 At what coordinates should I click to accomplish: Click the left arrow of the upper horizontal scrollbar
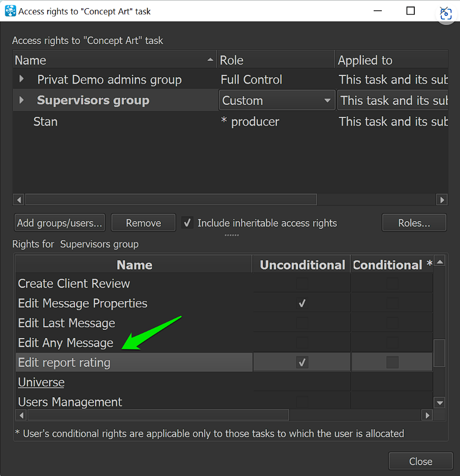click(x=19, y=200)
